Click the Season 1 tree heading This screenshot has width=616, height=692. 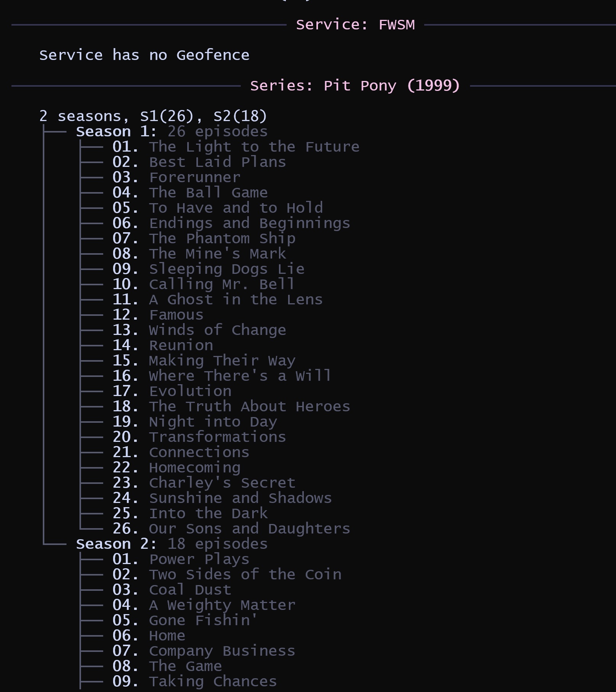tap(172, 132)
